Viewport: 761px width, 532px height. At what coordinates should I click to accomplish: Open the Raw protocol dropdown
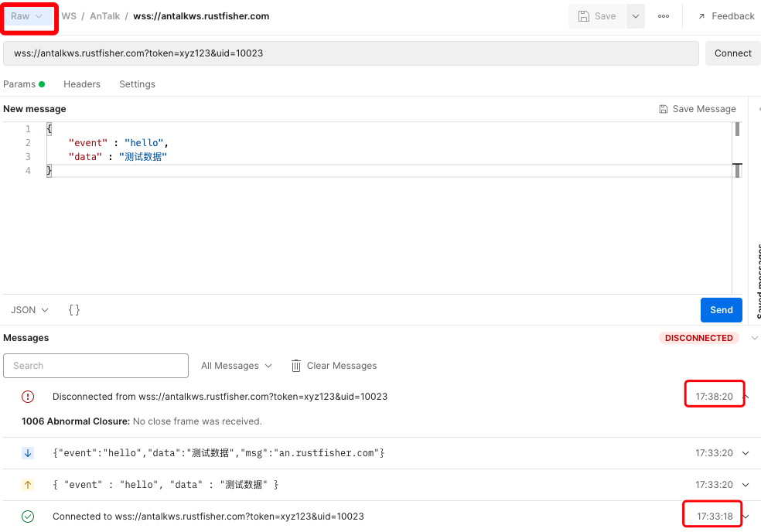tap(27, 16)
